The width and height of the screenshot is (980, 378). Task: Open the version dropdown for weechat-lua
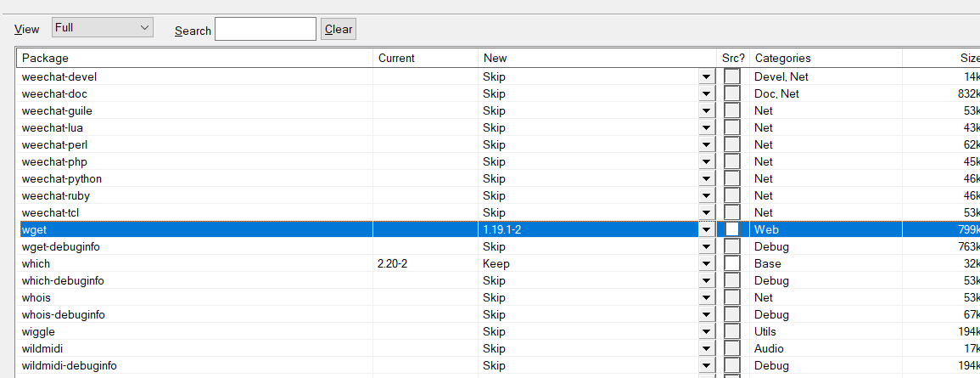pyautogui.click(x=707, y=127)
